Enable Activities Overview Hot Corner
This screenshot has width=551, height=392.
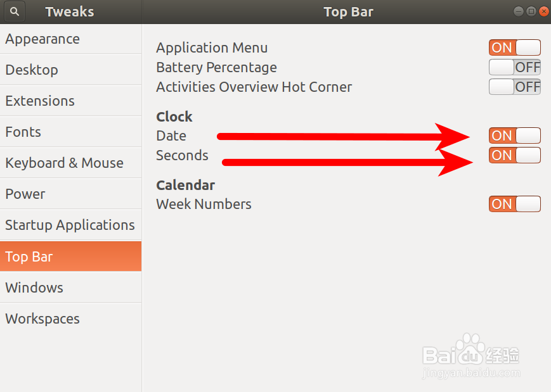pos(515,87)
